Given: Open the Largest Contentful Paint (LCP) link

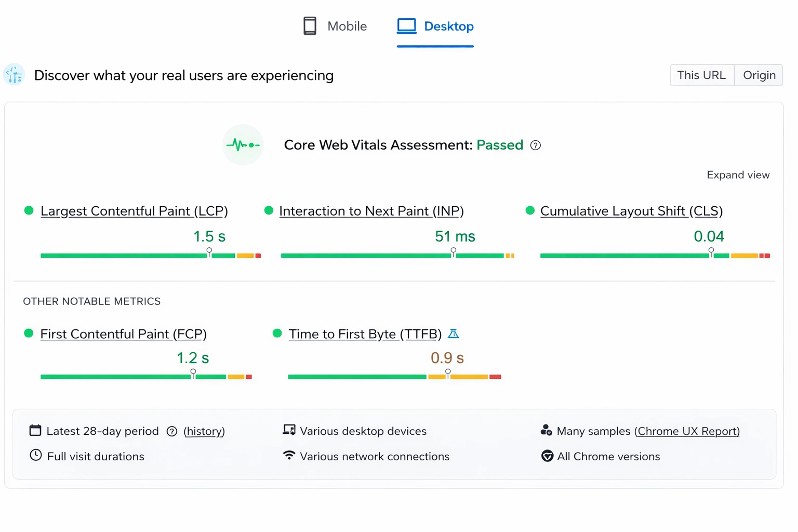Looking at the screenshot, I should point(134,211).
